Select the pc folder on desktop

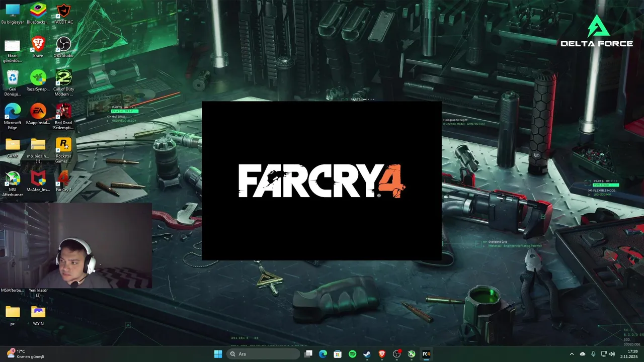[13, 316]
